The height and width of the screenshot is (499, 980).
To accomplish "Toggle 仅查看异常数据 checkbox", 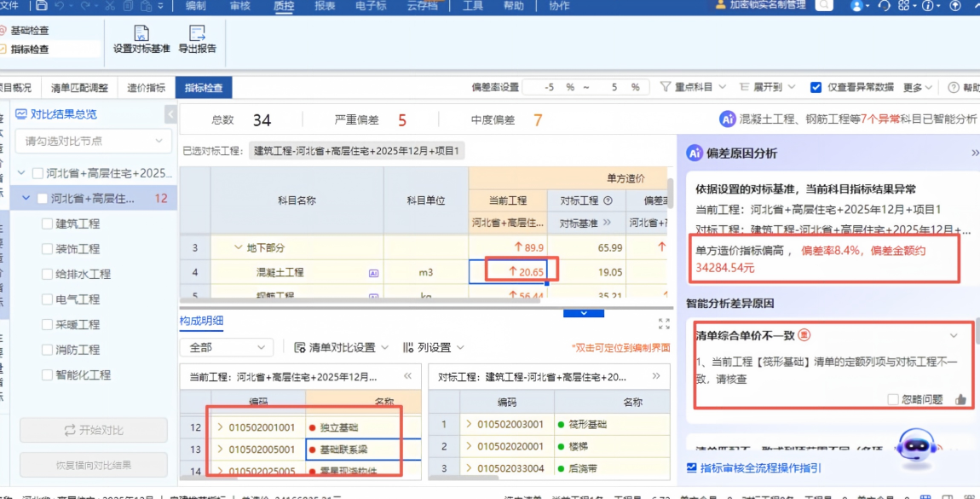I will [816, 88].
